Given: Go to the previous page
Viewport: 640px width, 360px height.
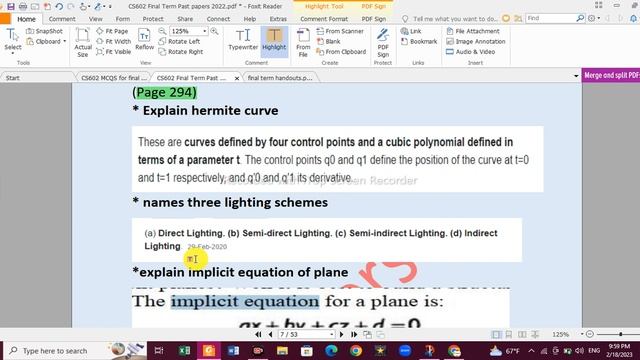Looking at the screenshot, I should point(270,334).
